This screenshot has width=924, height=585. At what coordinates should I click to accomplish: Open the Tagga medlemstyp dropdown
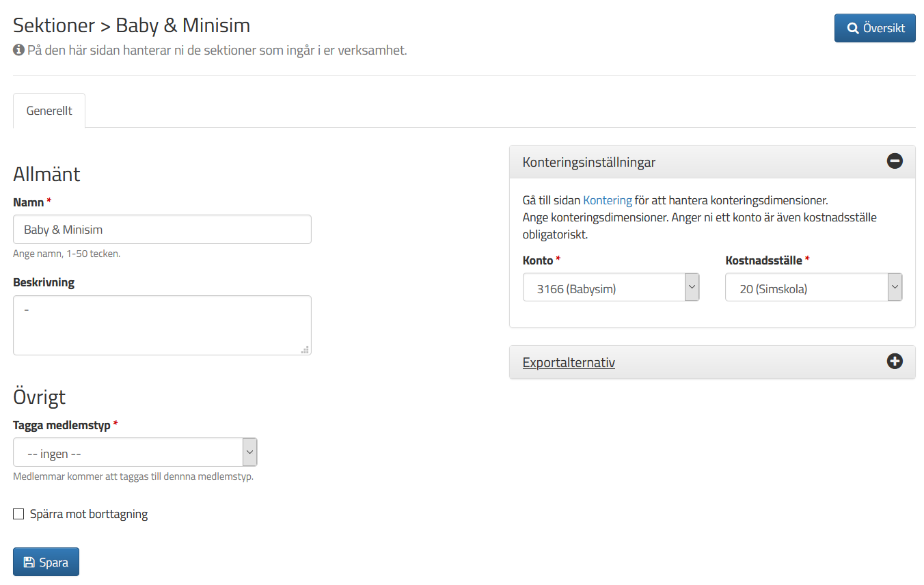[x=135, y=452]
